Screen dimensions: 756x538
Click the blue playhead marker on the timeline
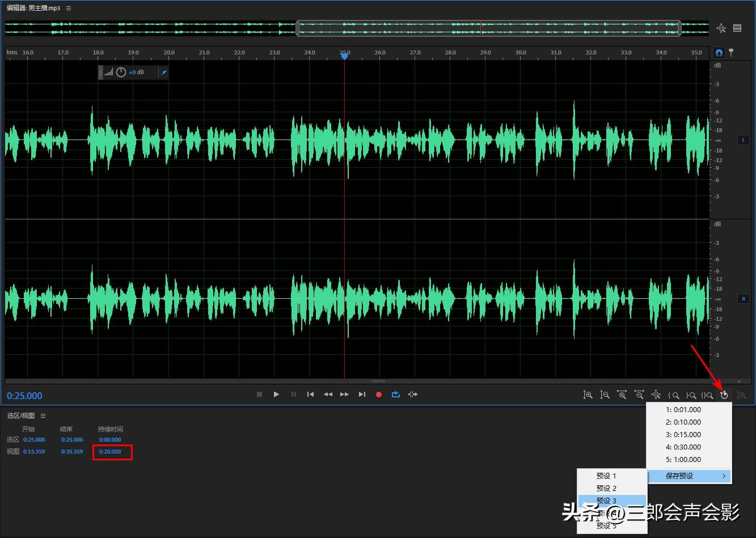coord(344,56)
